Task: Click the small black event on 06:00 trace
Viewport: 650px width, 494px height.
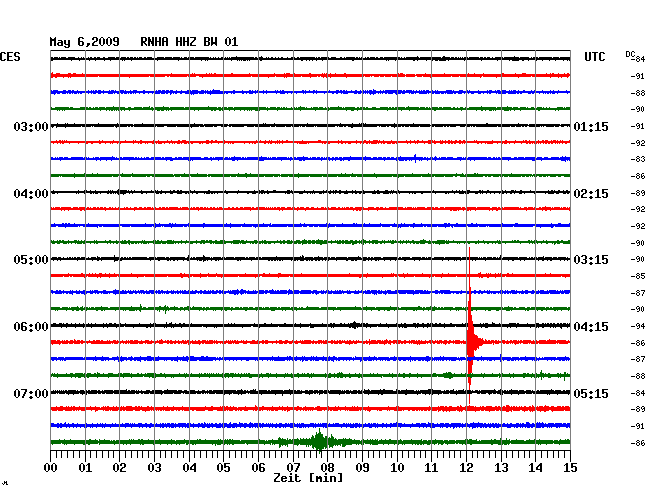Action: tap(353, 325)
